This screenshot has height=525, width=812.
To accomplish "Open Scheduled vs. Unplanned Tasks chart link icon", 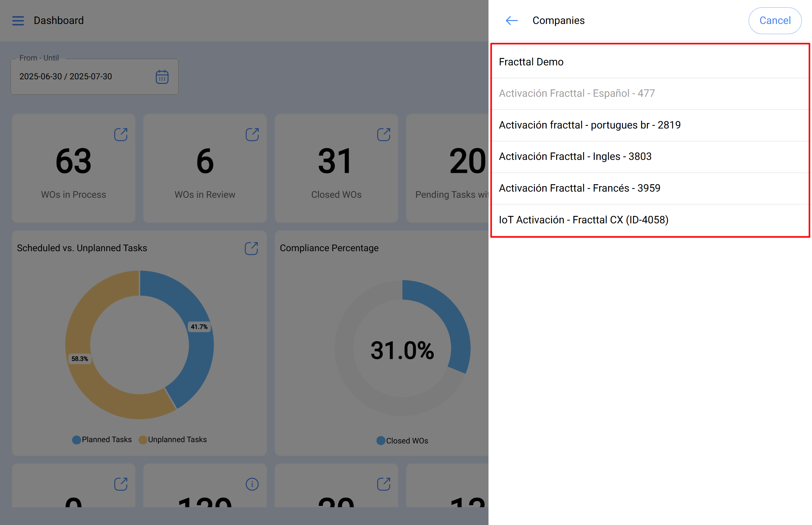I will [x=251, y=249].
